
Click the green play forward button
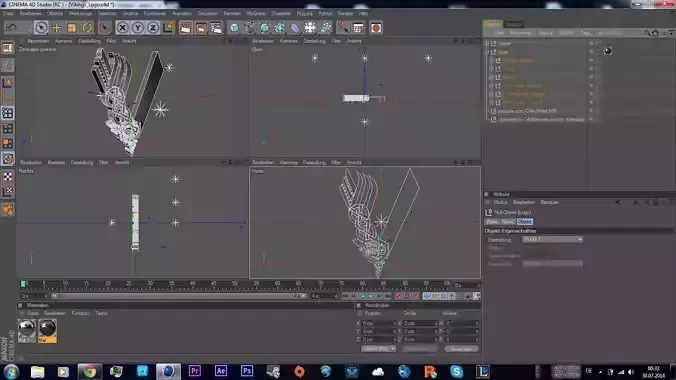point(370,296)
